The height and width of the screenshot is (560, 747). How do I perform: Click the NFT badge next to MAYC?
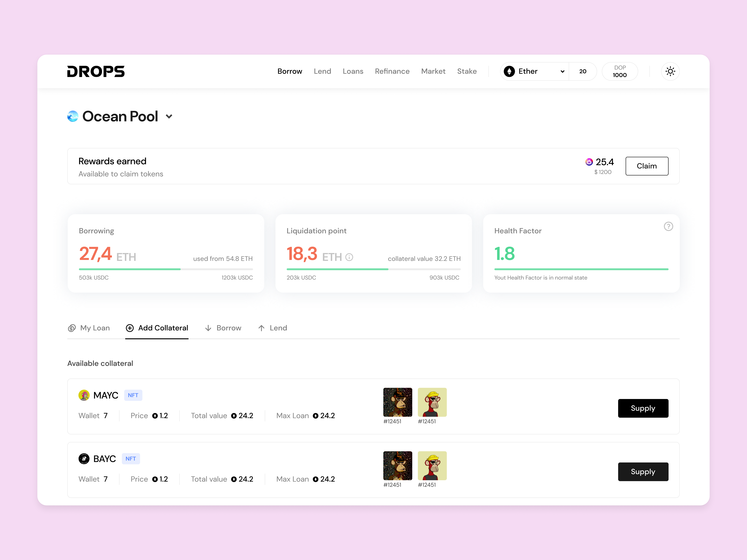tap(133, 395)
